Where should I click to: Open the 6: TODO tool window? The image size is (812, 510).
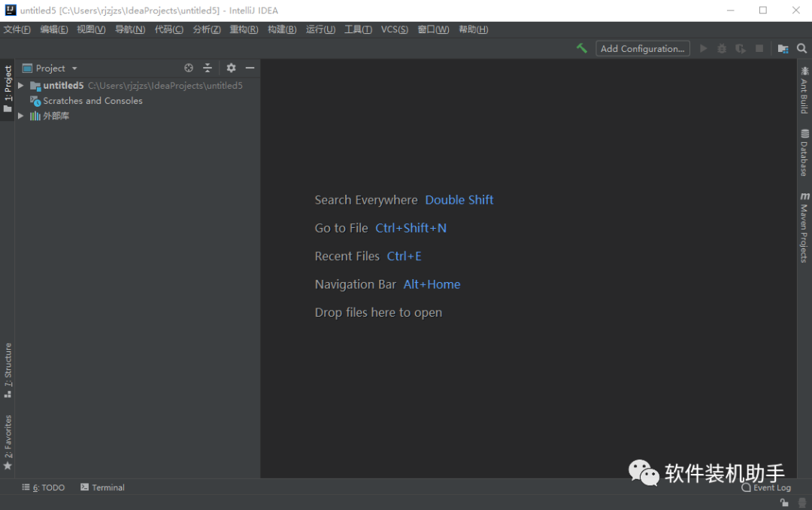pyautogui.click(x=44, y=487)
